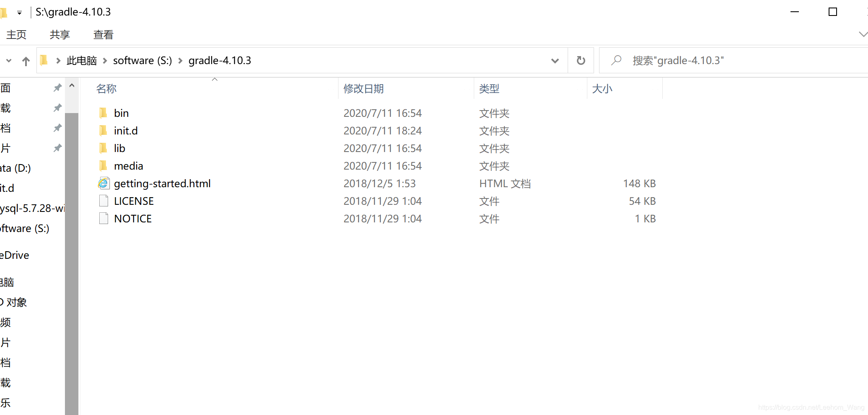Select the LICENSE file name
Screen dimensions: 868x415
(x=134, y=201)
